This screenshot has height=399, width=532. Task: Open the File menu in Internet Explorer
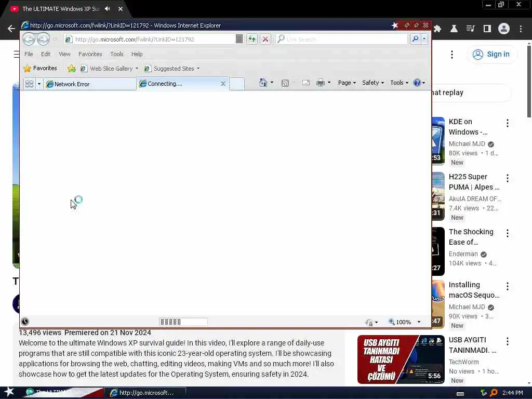point(29,54)
